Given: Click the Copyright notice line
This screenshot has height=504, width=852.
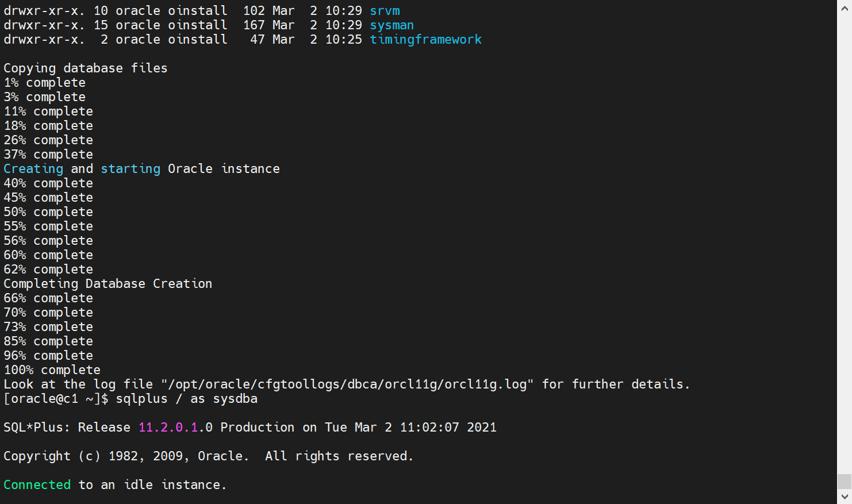Looking at the screenshot, I should [x=208, y=456].
